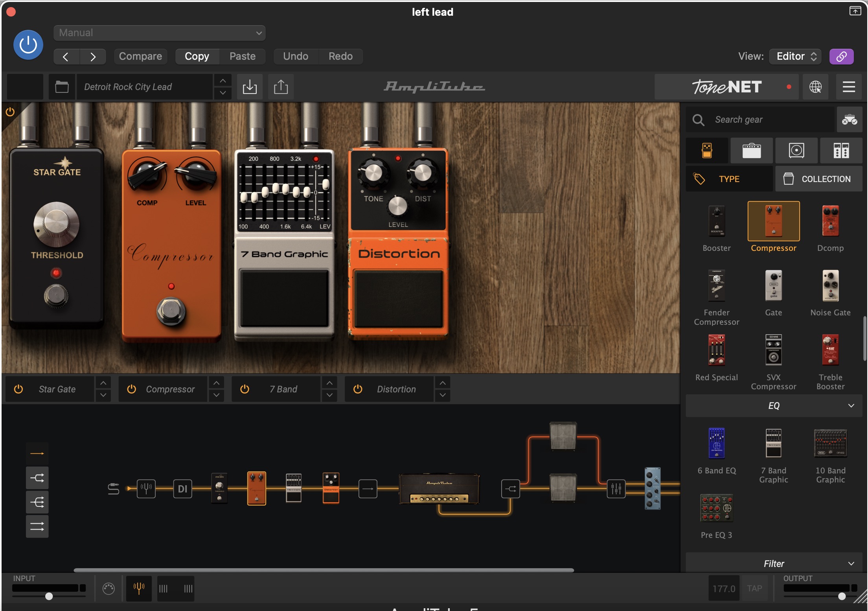
Task: Select the Pre EQ 3 pedal
Action: pyautogui.click(x=717, y=508)
